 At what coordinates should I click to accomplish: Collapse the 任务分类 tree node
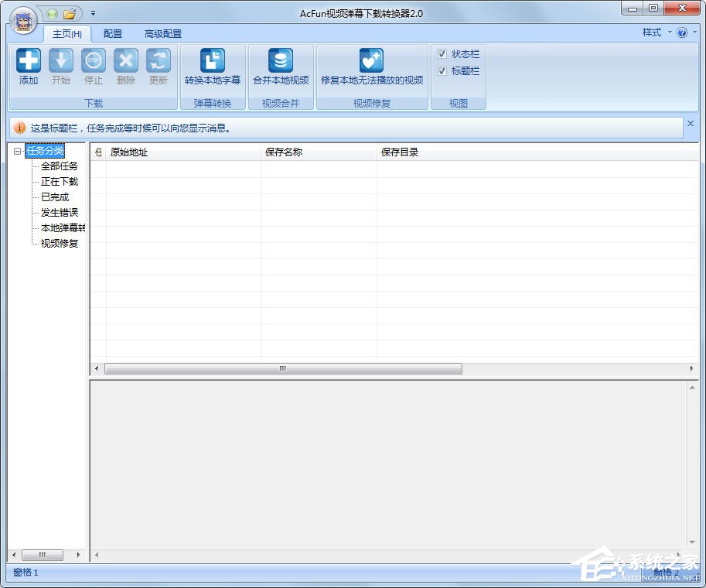click(17, 152)
